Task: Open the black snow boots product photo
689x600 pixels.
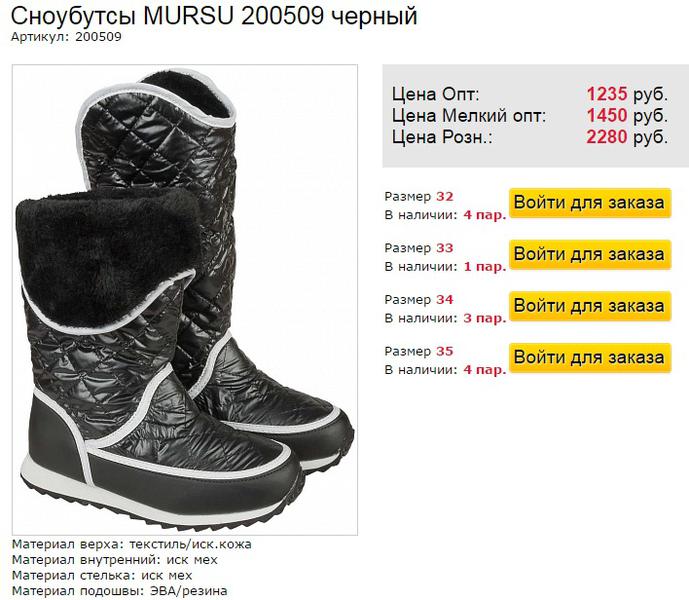Action: [x=185, y=300]
